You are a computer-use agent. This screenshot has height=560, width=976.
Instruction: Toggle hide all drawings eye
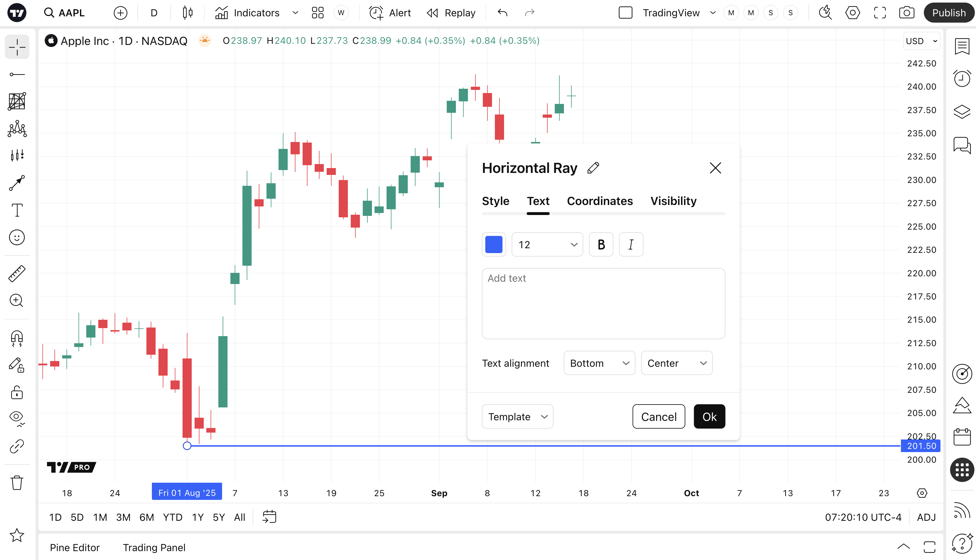click(x=17, y=418)
